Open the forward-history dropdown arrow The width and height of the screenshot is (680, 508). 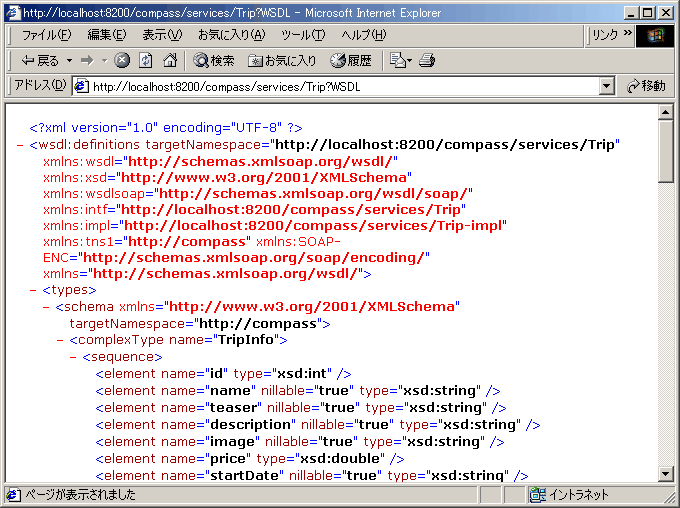pyautogui.click(x=105, y=61)
